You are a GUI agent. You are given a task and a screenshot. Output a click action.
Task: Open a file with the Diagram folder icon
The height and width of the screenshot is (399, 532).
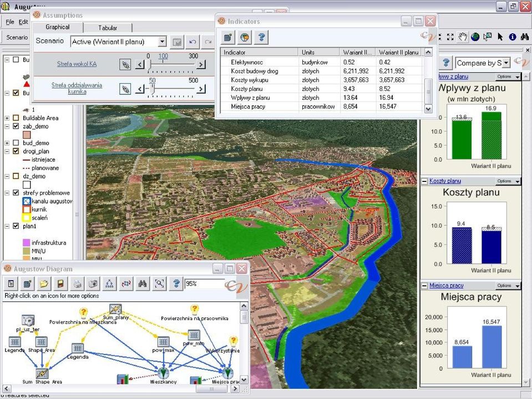click(44, 284)
